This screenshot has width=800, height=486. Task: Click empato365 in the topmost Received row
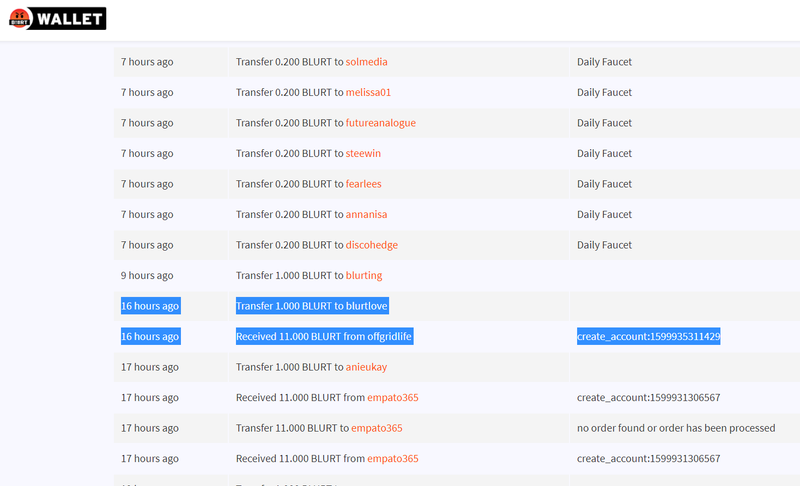click(x=392, y=398)
